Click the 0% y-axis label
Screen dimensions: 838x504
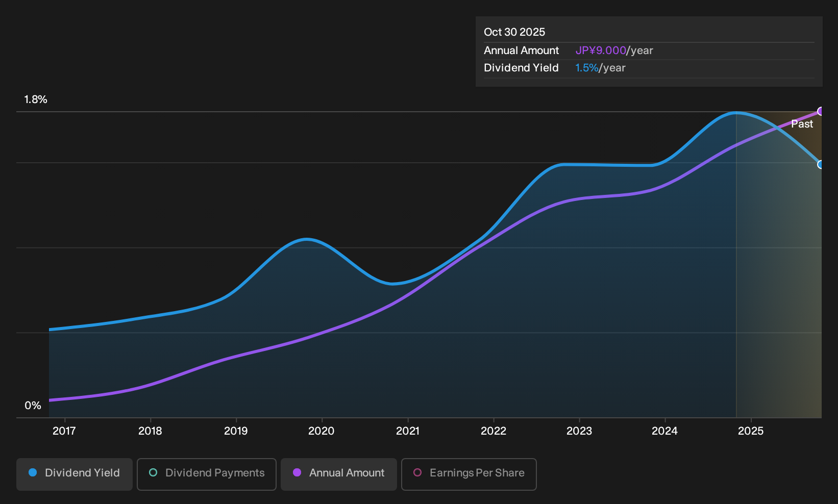(33, 406)
